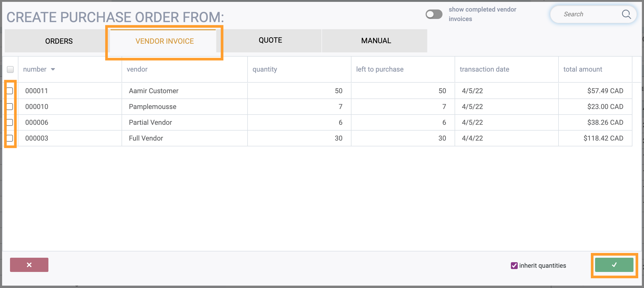
Task: Click the total amount column header
Action: point(582,69)
